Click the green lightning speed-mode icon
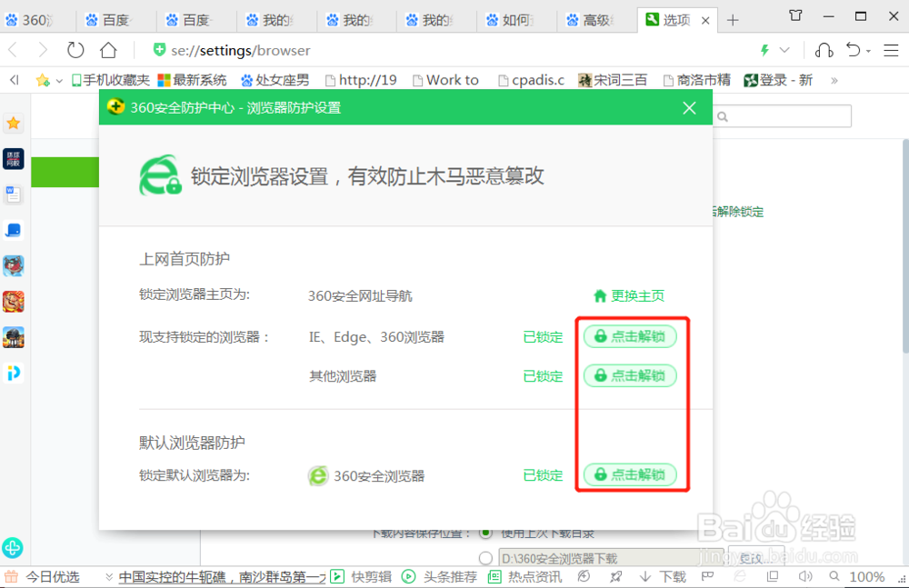The height and width of the screenshot is (588, 909). point(765,51)
